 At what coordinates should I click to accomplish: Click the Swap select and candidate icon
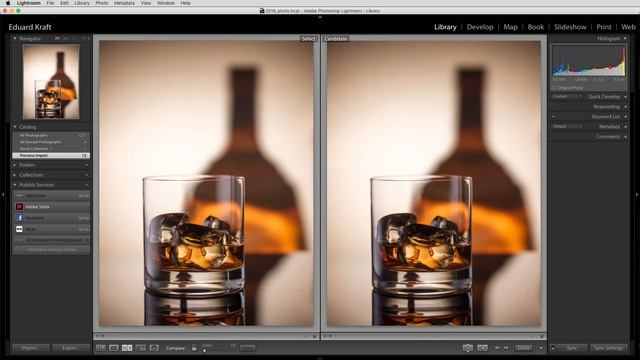click(x=467, y=348)
